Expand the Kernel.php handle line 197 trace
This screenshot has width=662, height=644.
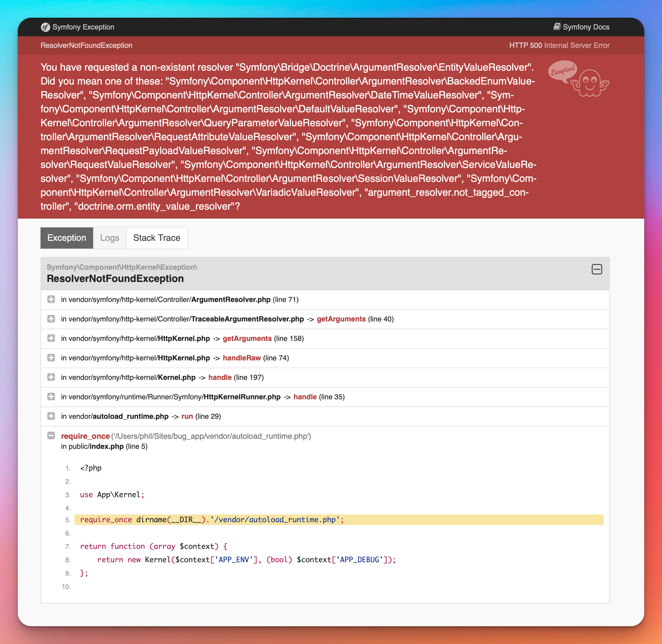point(51,377)
